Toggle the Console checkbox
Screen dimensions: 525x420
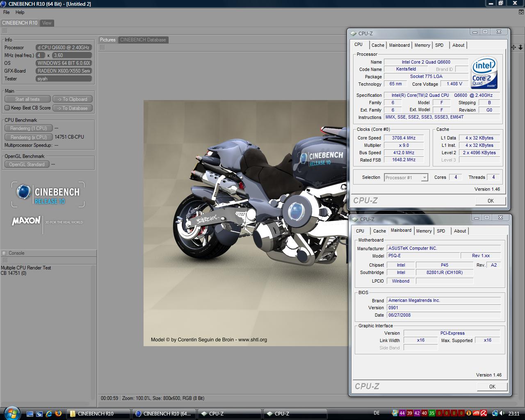[4, 253]
